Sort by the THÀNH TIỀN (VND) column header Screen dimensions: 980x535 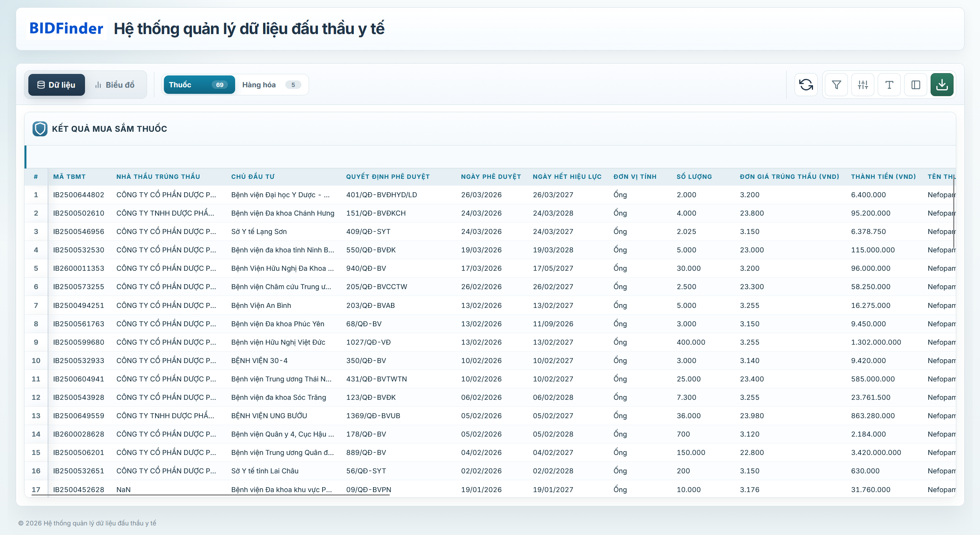pyautogui.click(x=883, y=177)
